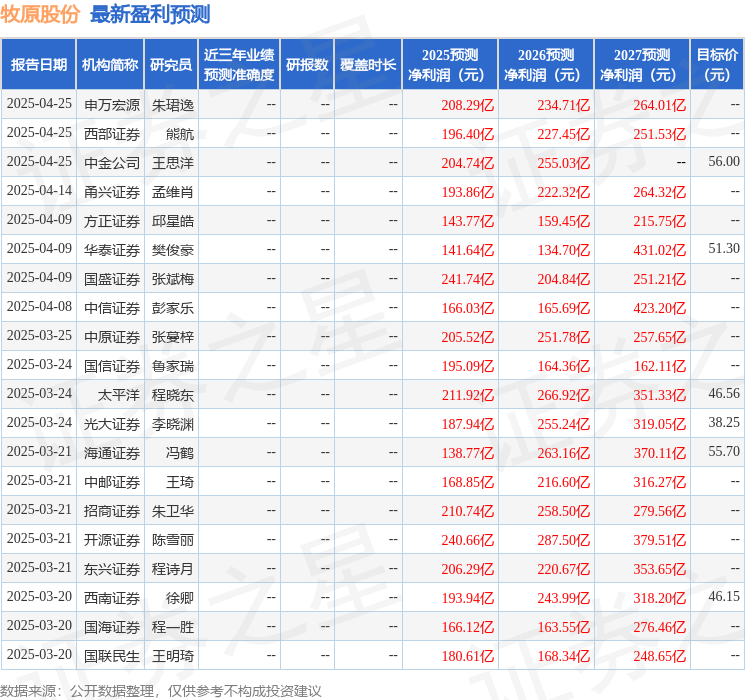
Task: Click the 2027预测净利润 header
Action: [x=642, y=65]
